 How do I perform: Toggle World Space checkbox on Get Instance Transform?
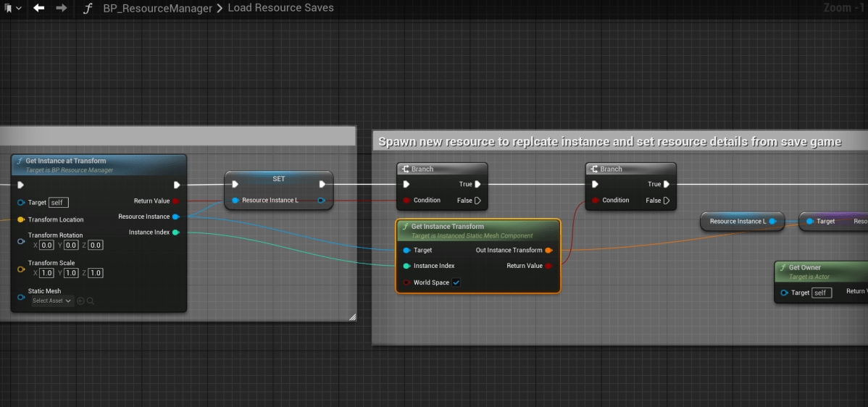456,282
